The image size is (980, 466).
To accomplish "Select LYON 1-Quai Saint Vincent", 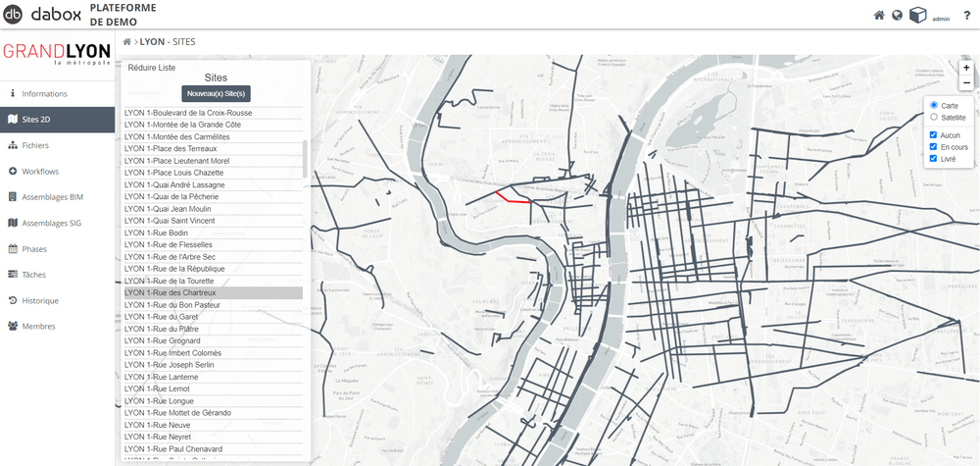I will (213, 221).
